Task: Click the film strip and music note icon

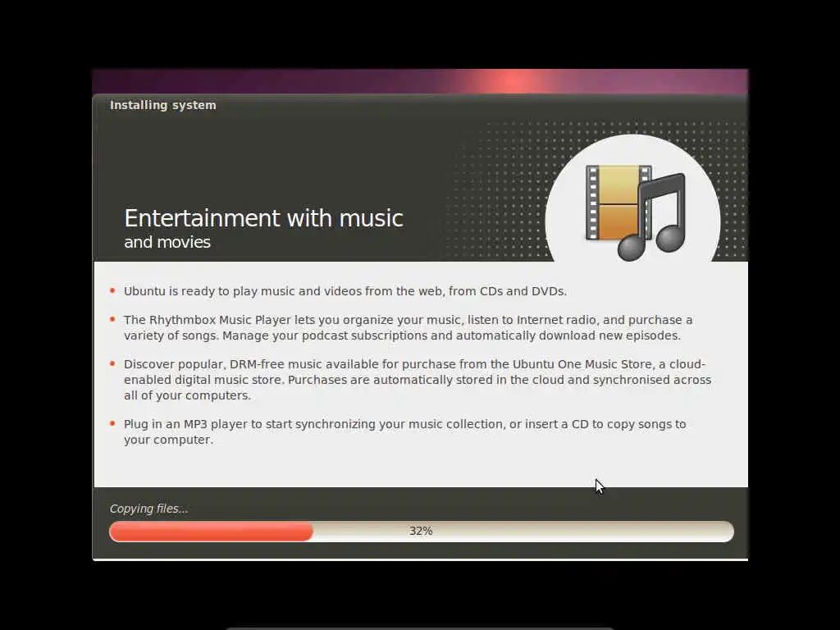Action: [x=636, y=212]
